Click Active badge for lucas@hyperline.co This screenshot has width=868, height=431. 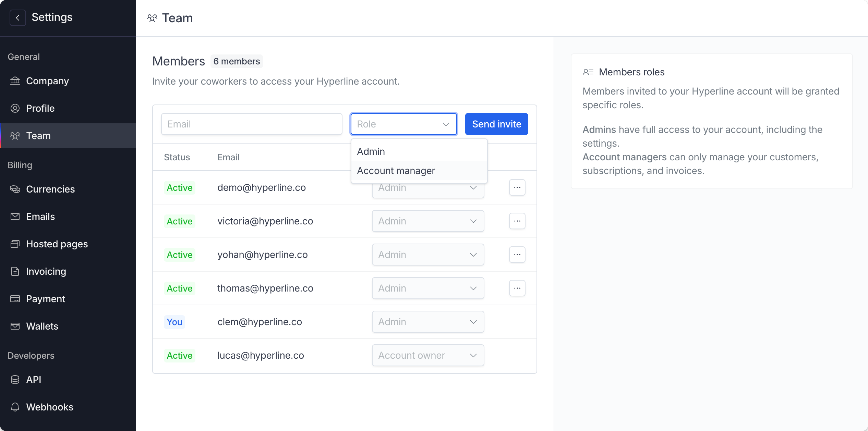(x=180, y=356)
